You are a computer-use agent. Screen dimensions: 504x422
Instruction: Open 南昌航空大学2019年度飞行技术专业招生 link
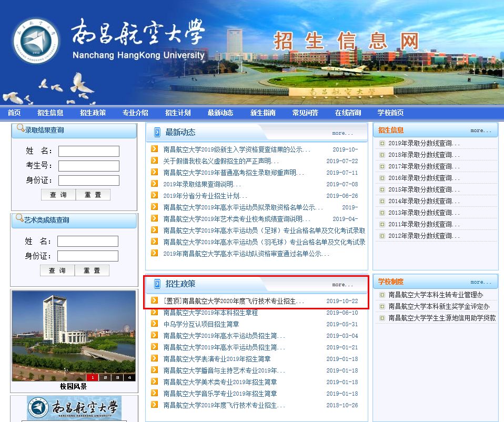(224, 405)
